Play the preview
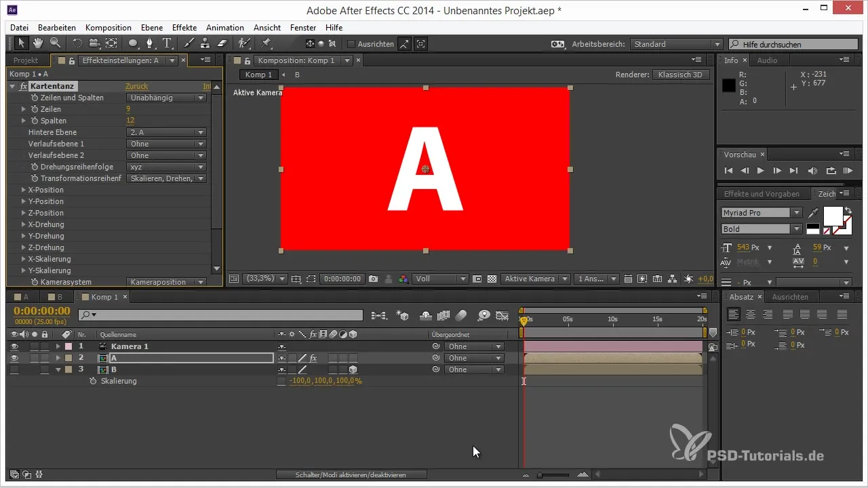 click(760, 171)
